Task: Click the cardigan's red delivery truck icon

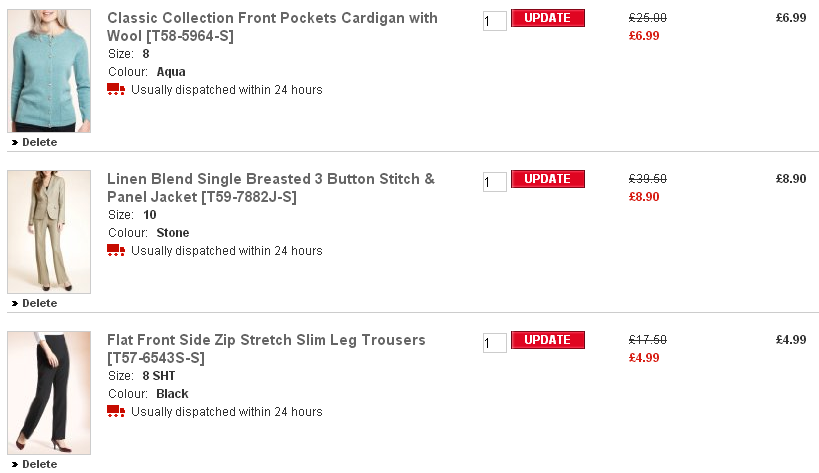Action: tap(116, 89)
